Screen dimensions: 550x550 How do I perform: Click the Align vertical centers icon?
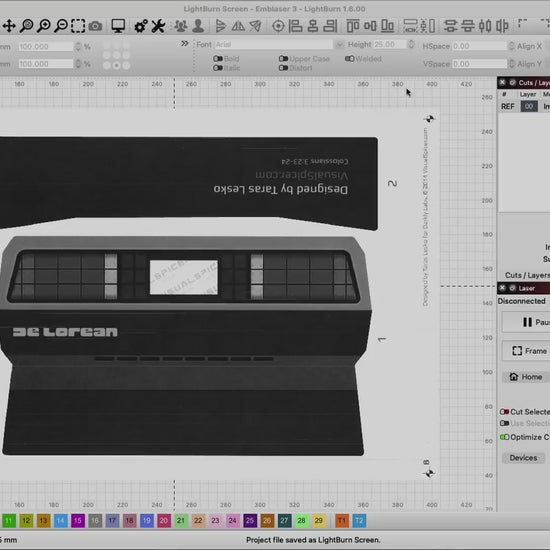tap(370, 26)
